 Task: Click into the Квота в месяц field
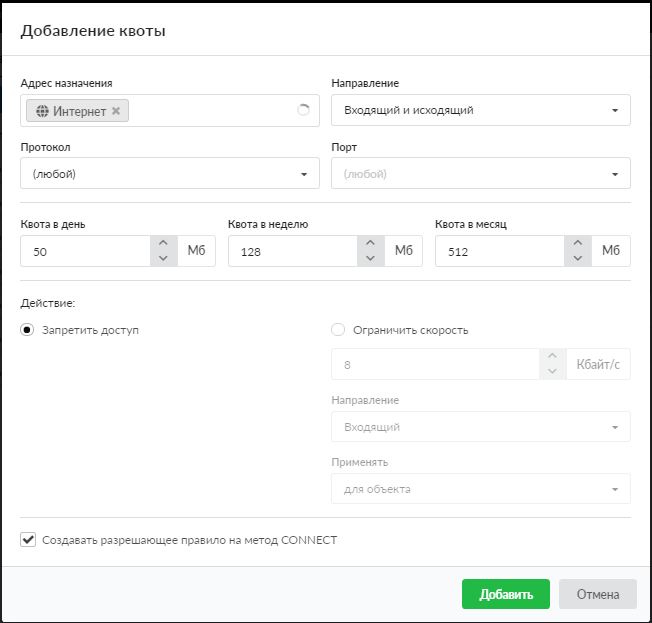pyautogui.click(x=498, y=251)
